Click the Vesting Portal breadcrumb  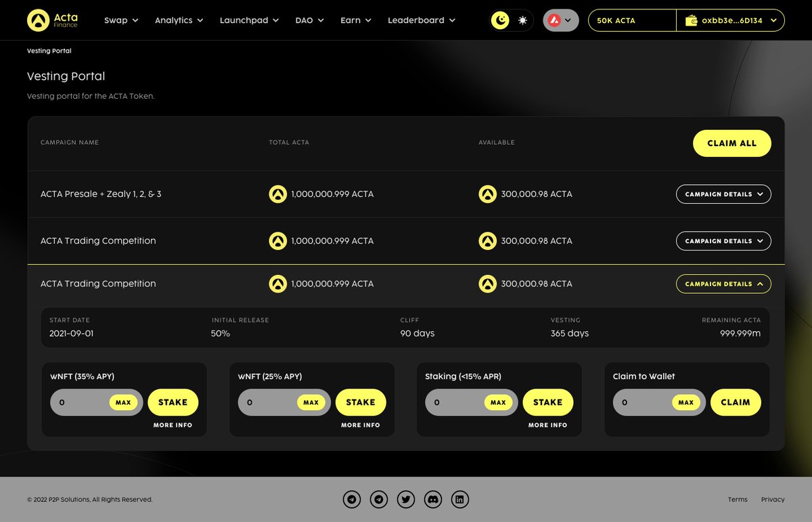[x=49, y=51]
